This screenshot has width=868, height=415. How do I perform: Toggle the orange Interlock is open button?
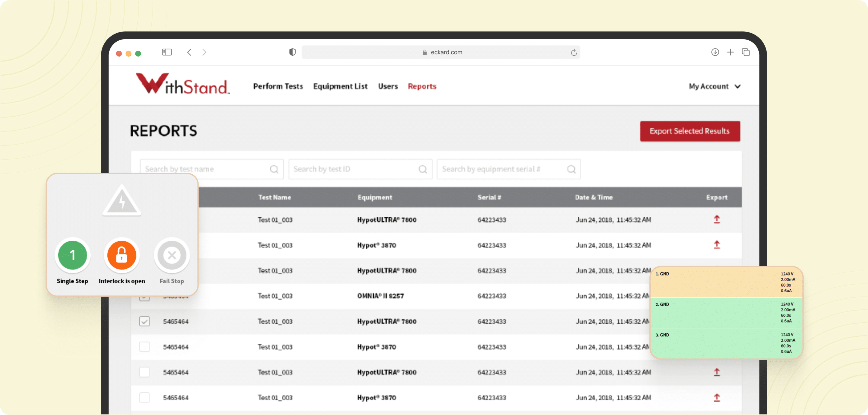click(122, 255)
